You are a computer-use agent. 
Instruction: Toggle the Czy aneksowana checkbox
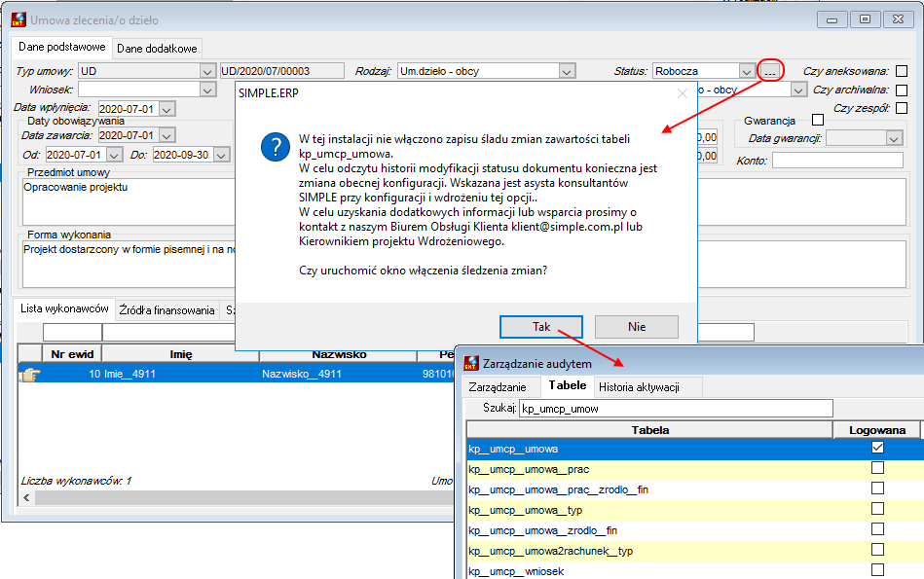pos(902,71)
